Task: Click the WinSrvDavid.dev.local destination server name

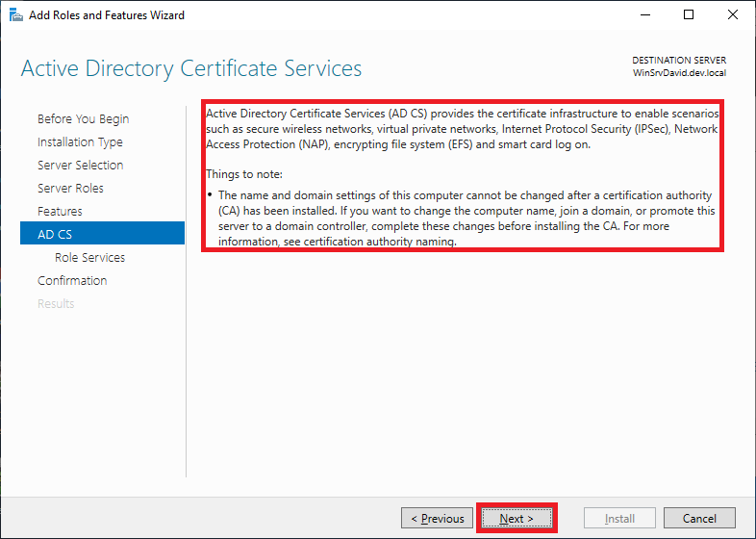Action: pos(679,73)
